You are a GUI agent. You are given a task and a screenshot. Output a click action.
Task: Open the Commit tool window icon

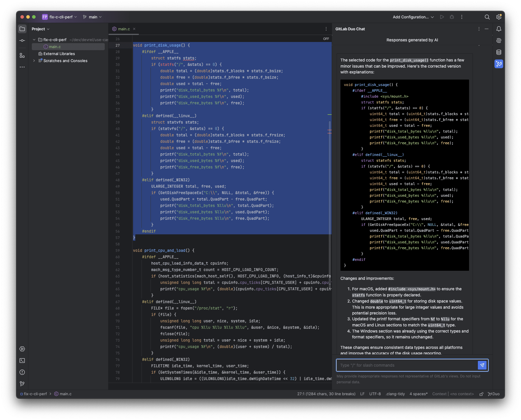[22, 41]
